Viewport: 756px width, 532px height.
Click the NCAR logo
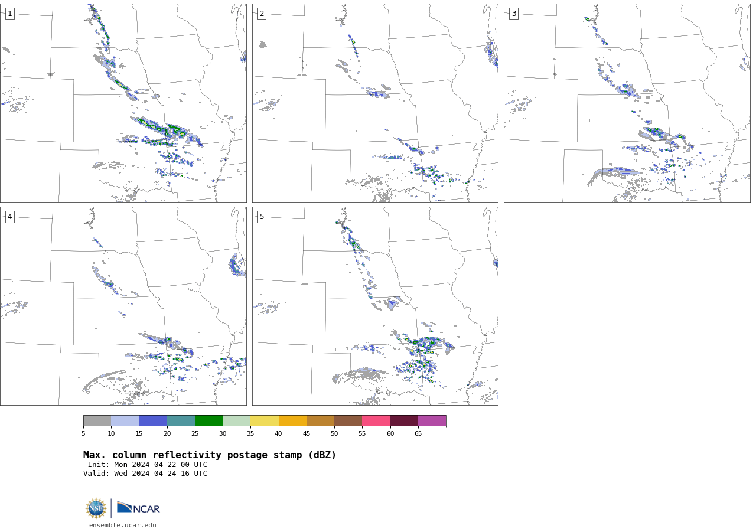tap(138, 508)
